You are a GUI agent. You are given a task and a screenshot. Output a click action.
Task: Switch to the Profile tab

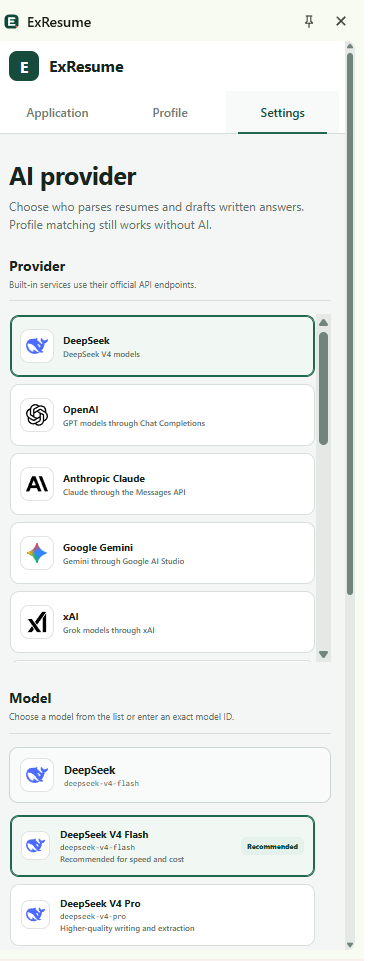[x=170, y=113]
